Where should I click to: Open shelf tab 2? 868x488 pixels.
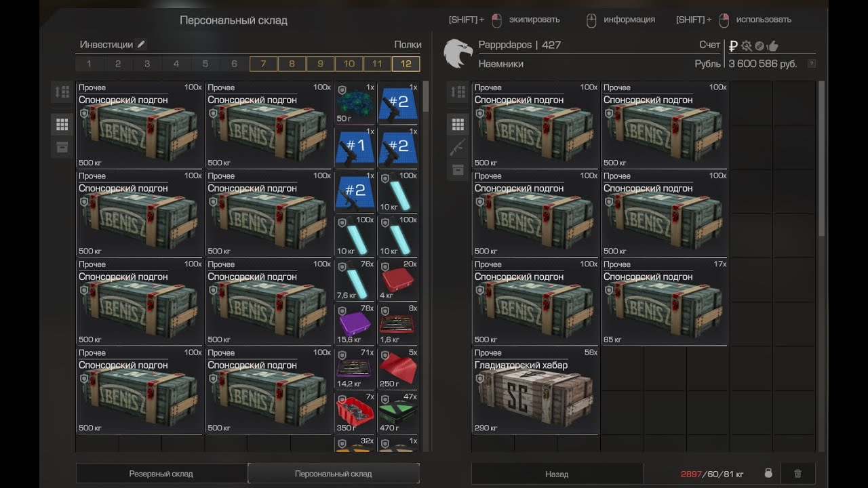coord(118,64)
